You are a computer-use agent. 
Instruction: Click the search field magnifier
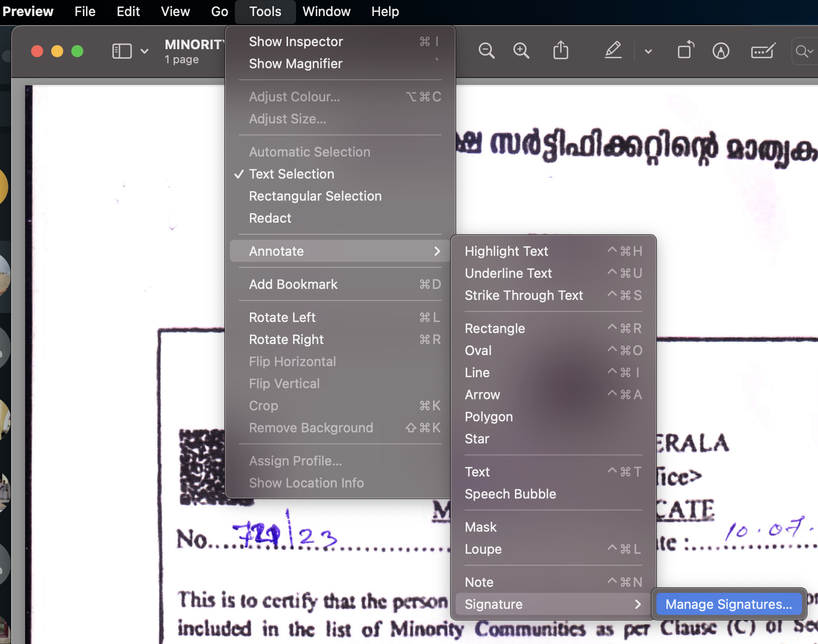[804, 51]
